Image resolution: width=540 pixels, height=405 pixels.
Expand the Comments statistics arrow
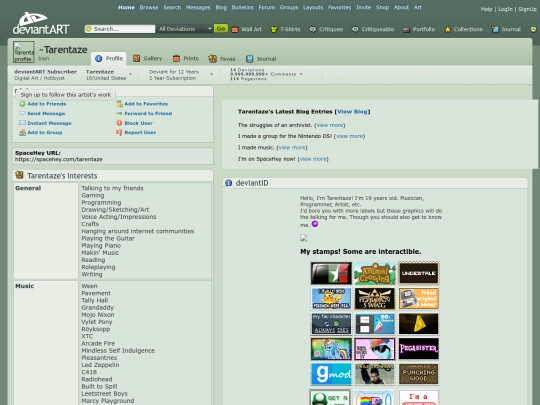click(301, 74)
